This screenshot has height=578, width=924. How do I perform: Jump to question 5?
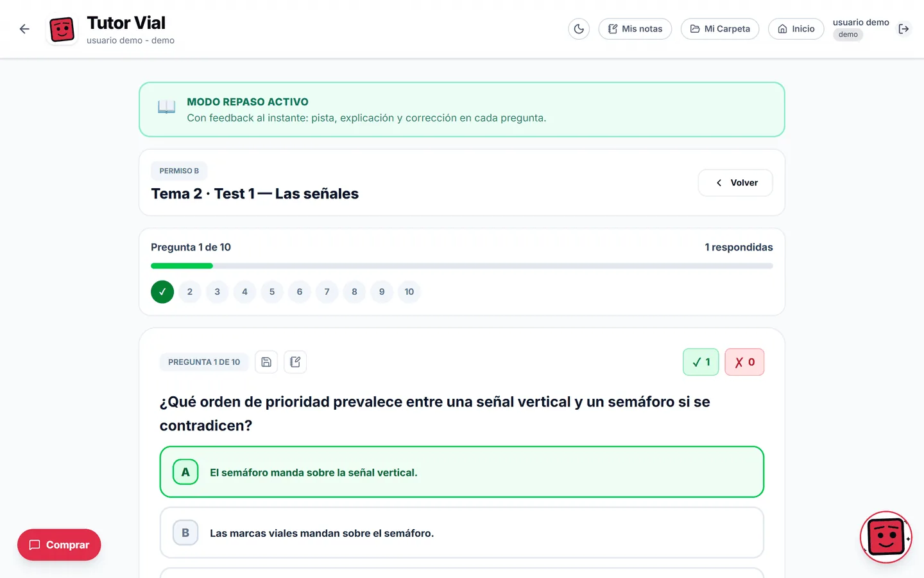[x=272, y=292]
